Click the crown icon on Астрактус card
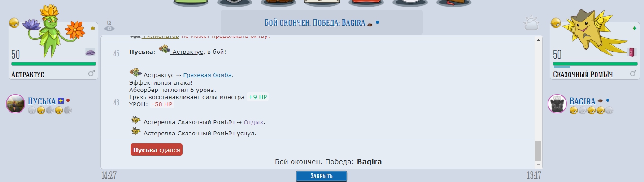 (x=93, y=28)
